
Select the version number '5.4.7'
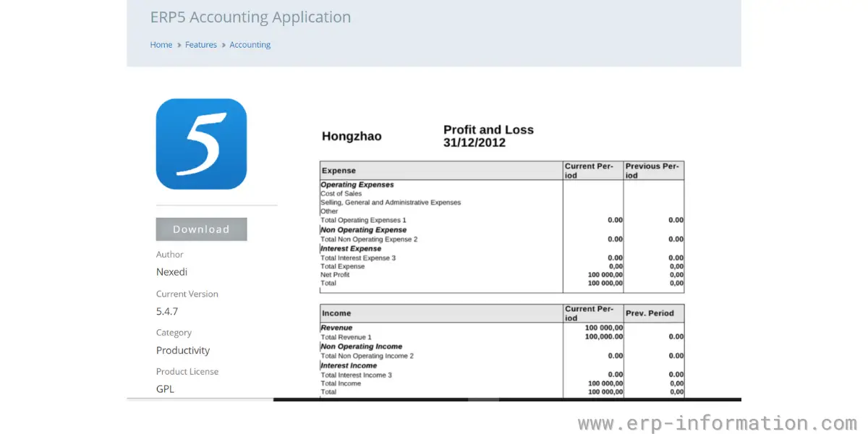pyautogui.click(x=167, y=312)
